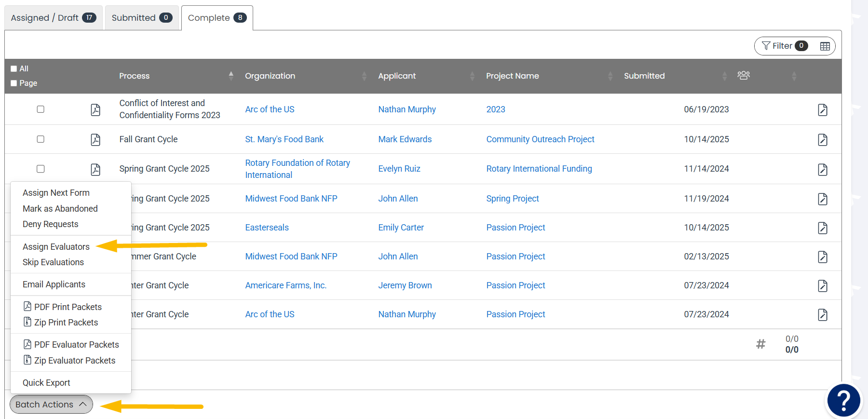Click the evaluators people icon column header
868x419 pixels.
point(744,75)
